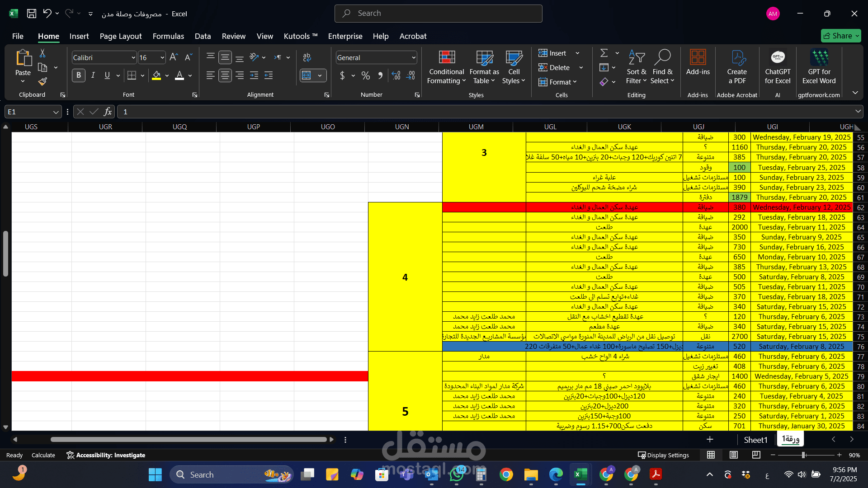
Task: Click the AutoSum sigma icon
Action: [x=604, y=53]
